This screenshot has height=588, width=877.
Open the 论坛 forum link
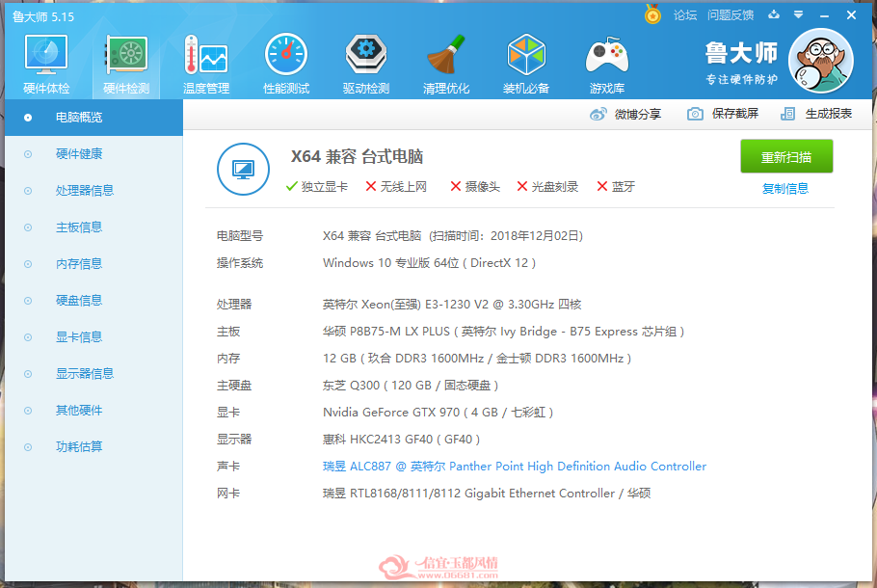click(x=685, y=15)
